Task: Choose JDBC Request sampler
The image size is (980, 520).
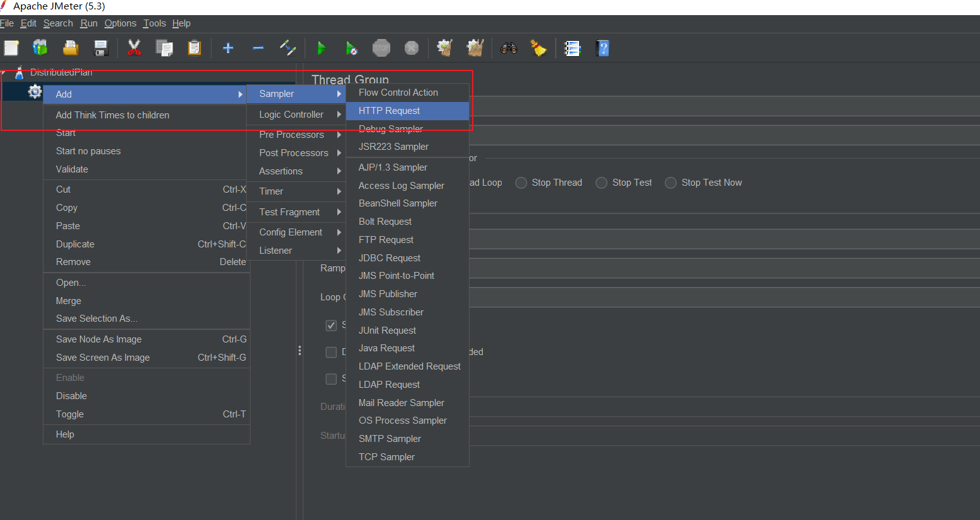Action: pos(407,258)
